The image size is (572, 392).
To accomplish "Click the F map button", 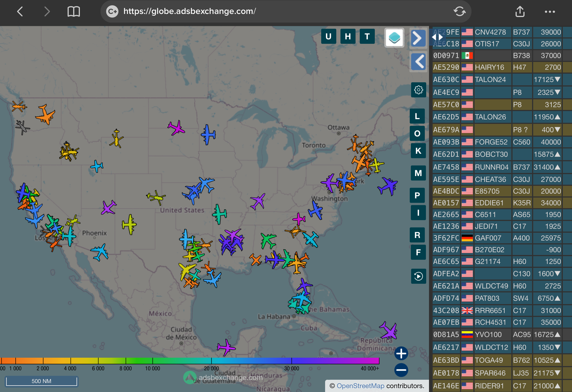I will [418, 252].
